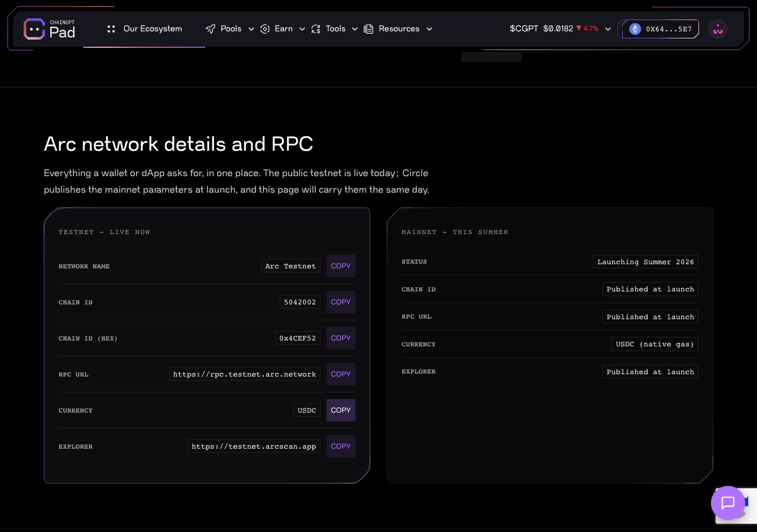Click the red price-down triangle indicator
Screen dimensions: 757x532
pos(579,28)
